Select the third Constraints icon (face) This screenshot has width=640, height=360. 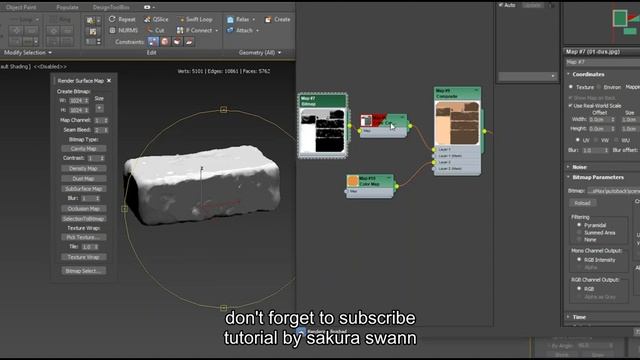[177, 42]
